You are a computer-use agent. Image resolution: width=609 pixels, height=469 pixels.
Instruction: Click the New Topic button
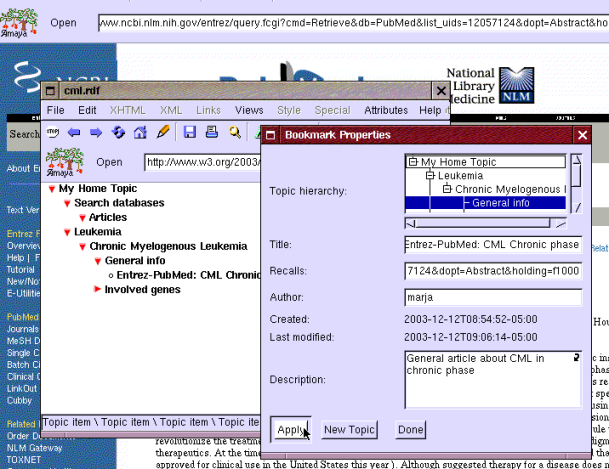[349, 430]
